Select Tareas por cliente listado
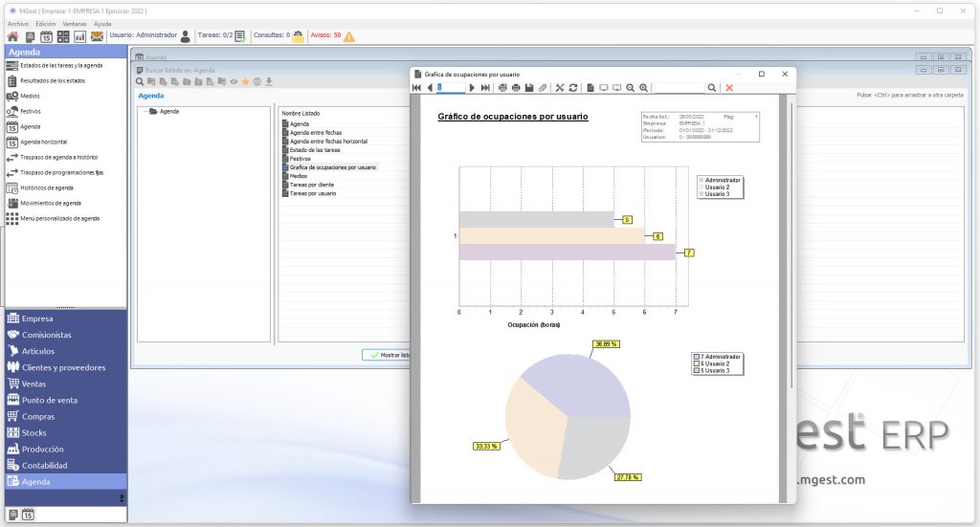980x527 pixels. [x=312, y=185]
